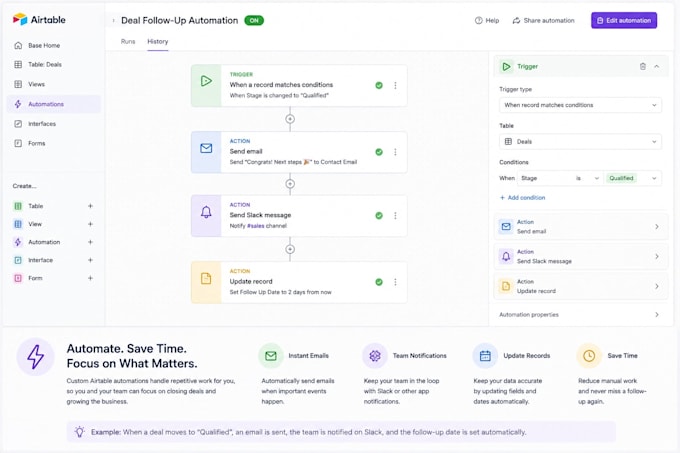Screen dimensions: 680x453
Task: Click the Update Records calendar icon
Action: (485, 356)
